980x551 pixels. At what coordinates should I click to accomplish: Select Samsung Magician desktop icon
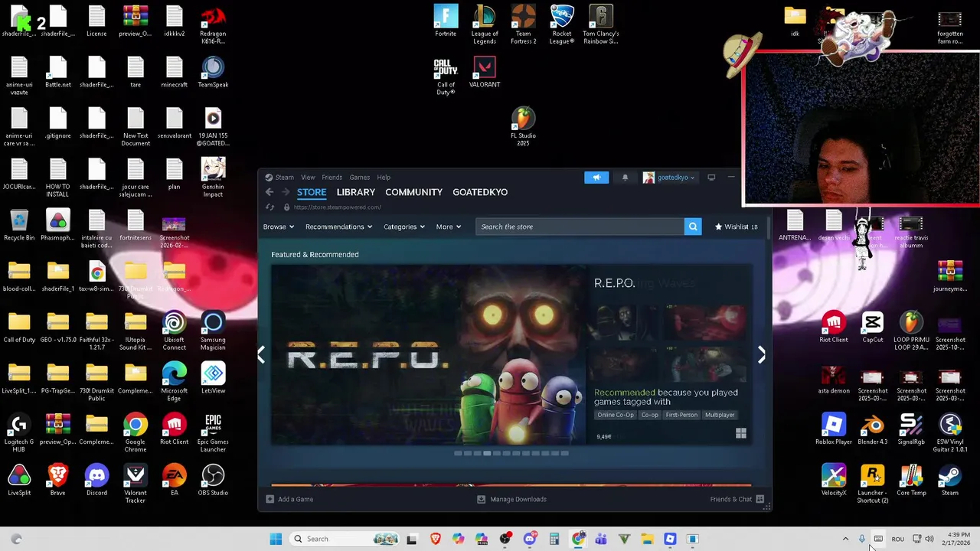tap(213, 331)
